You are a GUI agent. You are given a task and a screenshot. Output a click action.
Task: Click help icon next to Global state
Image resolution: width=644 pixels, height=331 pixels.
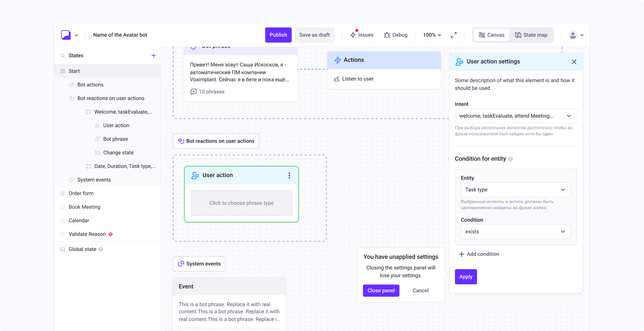point(101,249)
